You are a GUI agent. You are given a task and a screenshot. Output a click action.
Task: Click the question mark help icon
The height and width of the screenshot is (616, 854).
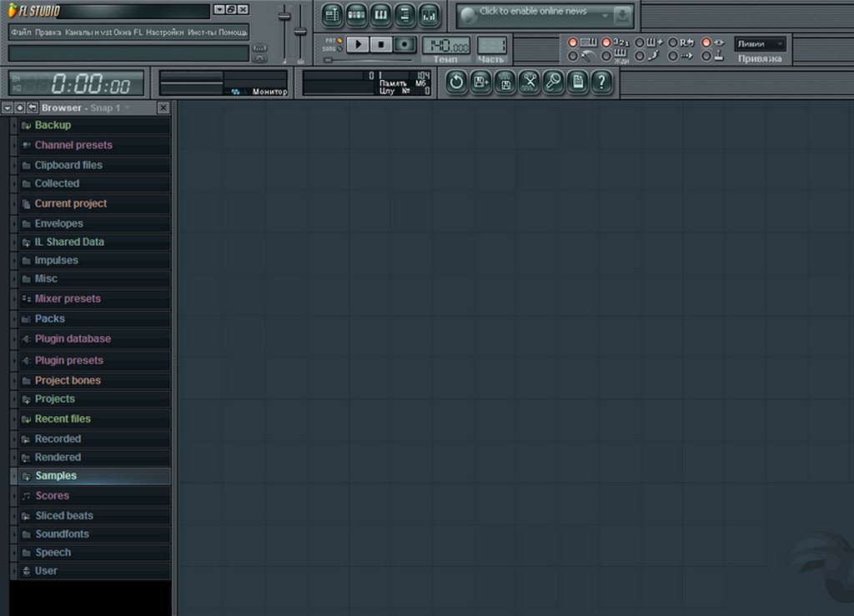click(x=601, y=82)
